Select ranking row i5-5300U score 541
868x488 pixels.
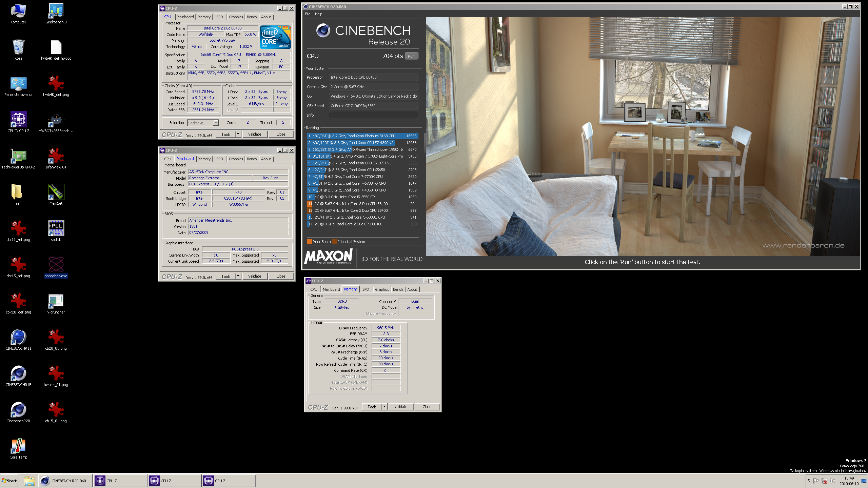coord(362,217)
